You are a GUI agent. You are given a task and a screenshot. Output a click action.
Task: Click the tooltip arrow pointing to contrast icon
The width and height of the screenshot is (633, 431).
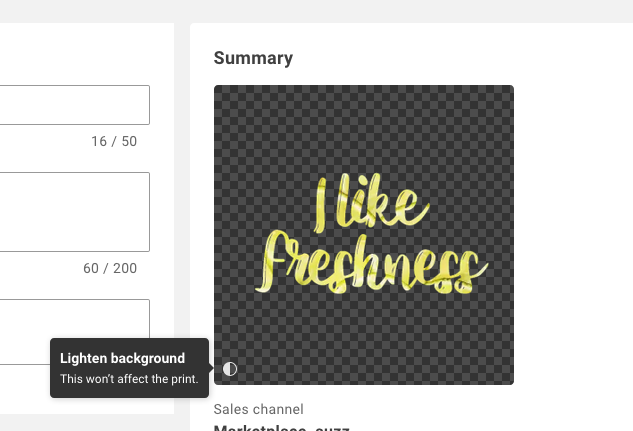pos(212,369)
